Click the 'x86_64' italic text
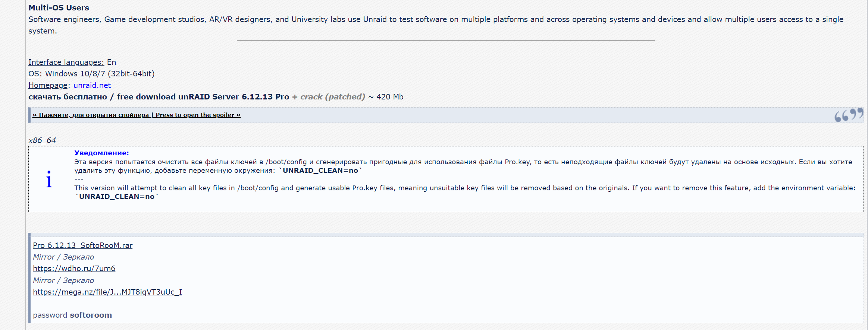The width and height of the screenshot is (868, 330). click(42, 140)
